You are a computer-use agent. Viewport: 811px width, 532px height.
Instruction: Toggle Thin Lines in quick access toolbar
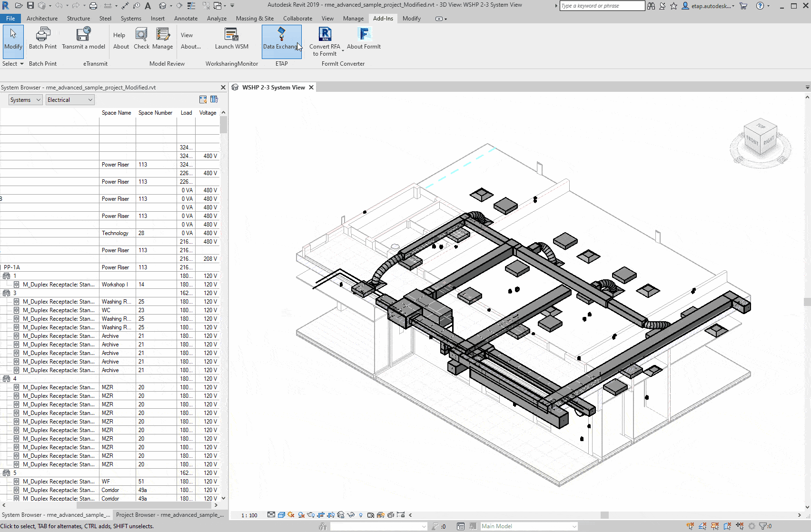tap(191, 6)
